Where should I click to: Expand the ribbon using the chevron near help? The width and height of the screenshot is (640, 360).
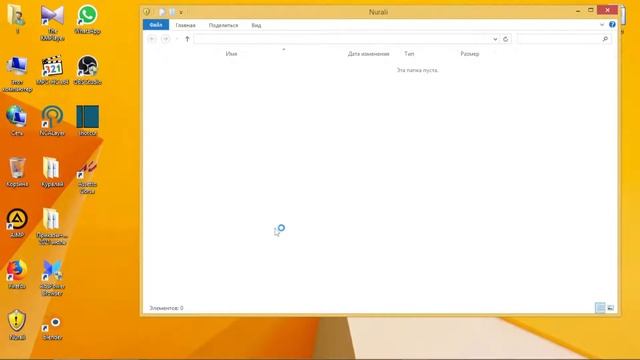pos(602,25)
